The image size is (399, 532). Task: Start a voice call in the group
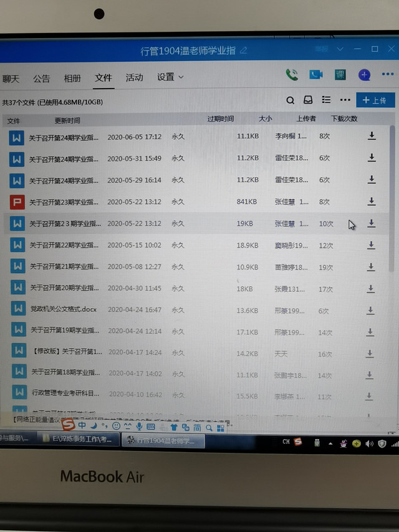(x=292, y=75)
